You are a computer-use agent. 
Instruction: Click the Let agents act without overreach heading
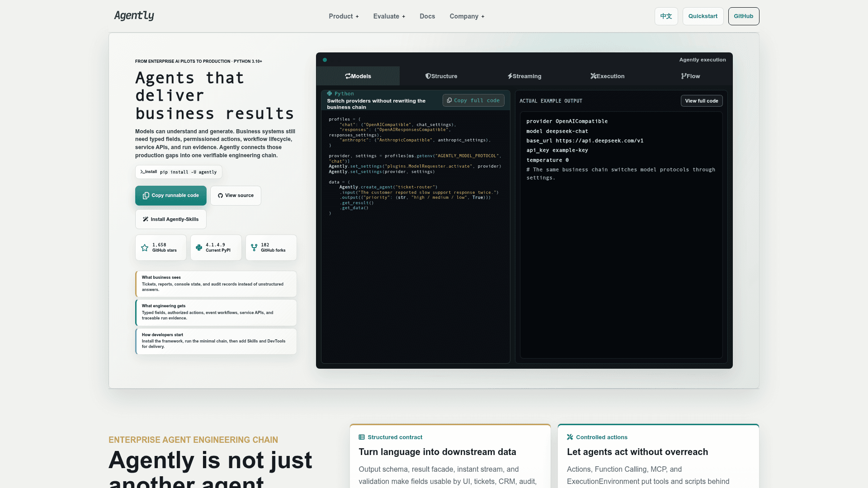tap(637, 452)
